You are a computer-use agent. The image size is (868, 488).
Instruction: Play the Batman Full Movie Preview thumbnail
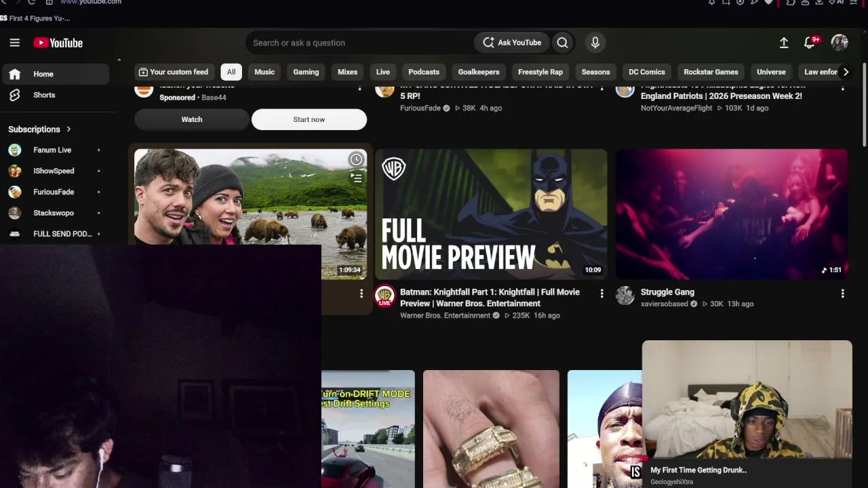pos(491,214)
